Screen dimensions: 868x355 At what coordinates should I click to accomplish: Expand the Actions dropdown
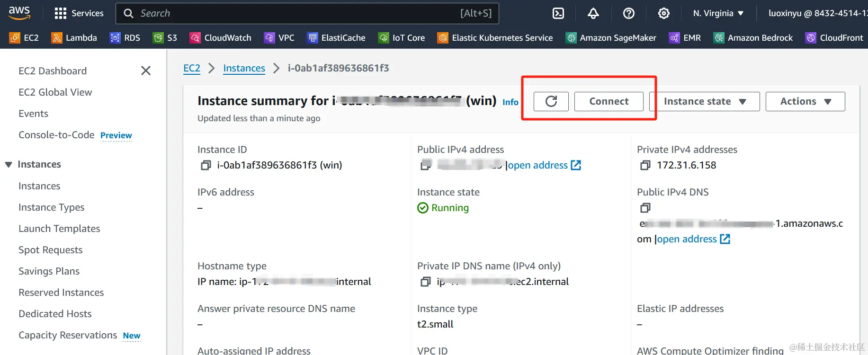[x=805, y=101]
